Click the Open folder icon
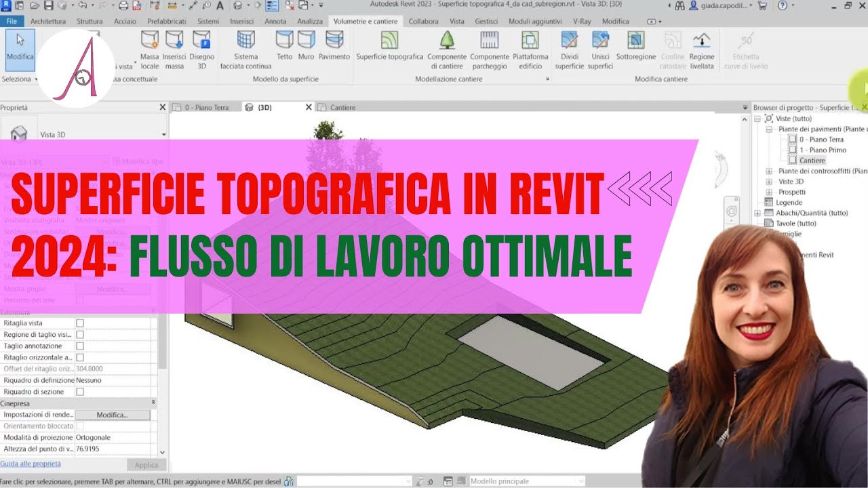This screenshot has height=488, width=868. (35, 5)
